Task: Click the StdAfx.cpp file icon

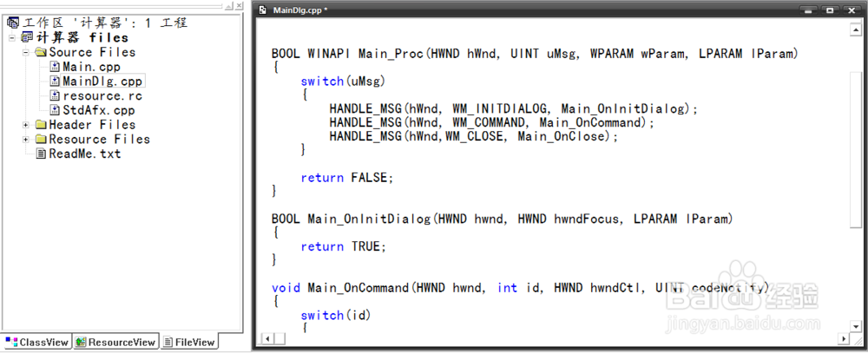Action: coord(55,110)
